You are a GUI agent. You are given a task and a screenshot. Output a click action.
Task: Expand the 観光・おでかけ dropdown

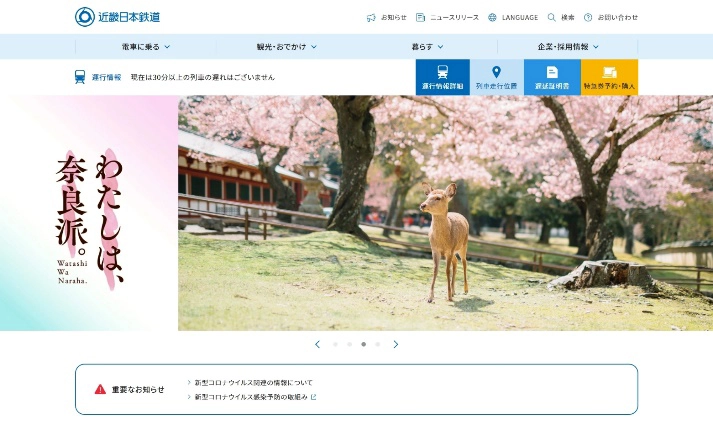coord(286,46)
